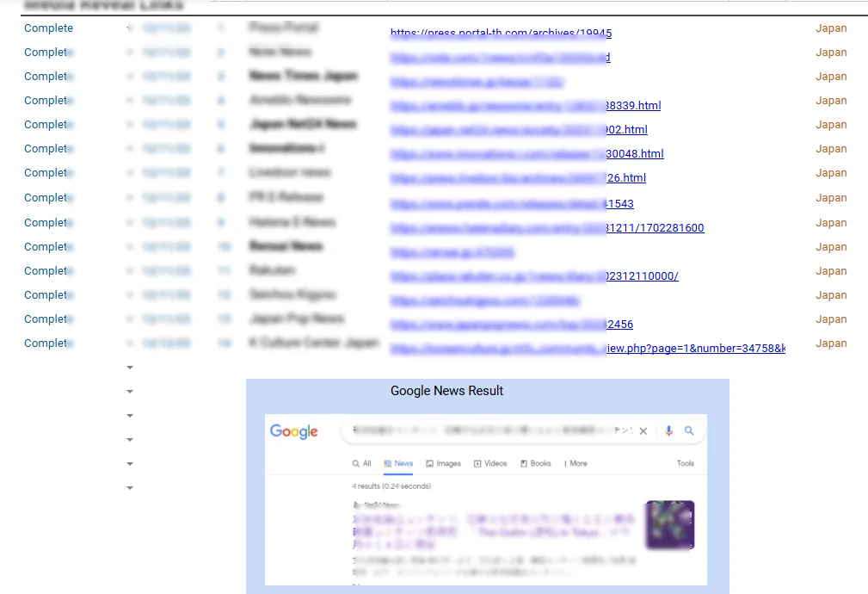Image resolution: width=868 pixels, height=594 pixels.
Task: Switch to the Videos tab
Action: [490, 463]
